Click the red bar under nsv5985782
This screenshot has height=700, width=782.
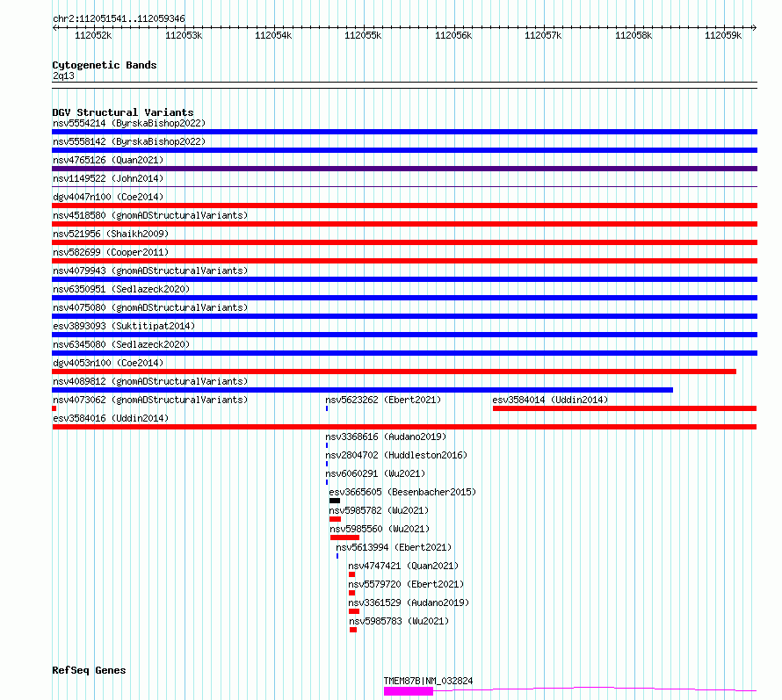point(335,519)
